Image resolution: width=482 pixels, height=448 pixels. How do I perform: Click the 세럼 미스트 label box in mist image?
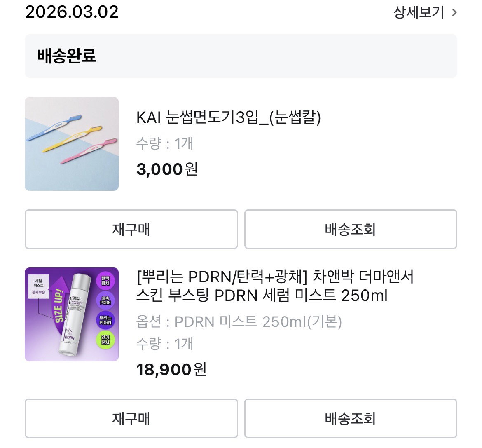coord(38,286)
